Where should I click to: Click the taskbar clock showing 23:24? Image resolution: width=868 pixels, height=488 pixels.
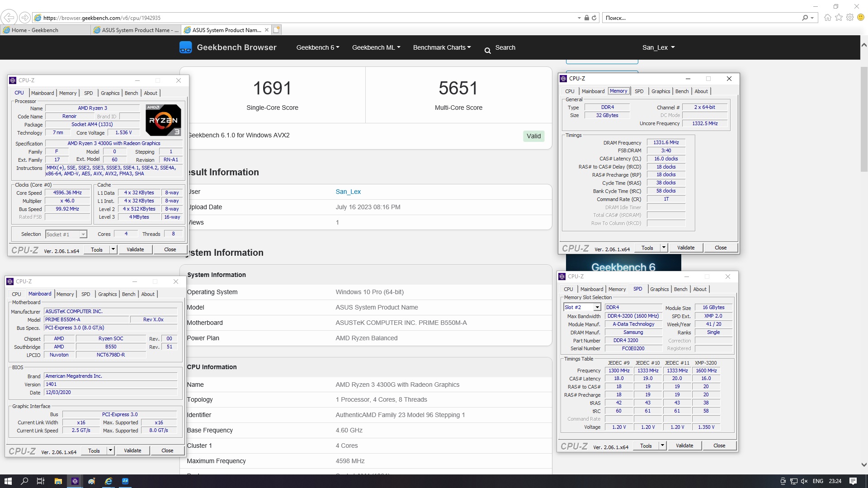[835, 481]
